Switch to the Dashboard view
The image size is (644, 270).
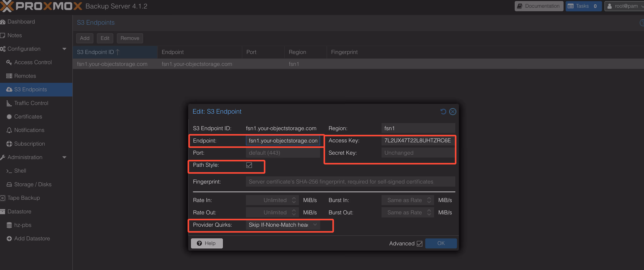click(x=21, y=22)
